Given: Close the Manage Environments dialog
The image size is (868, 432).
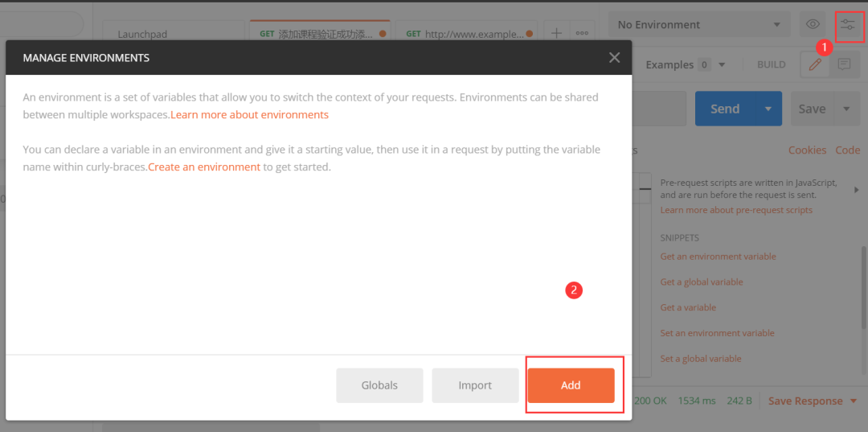Looking at the screenshot, I should pyautogui.click(x=614, y=58).
